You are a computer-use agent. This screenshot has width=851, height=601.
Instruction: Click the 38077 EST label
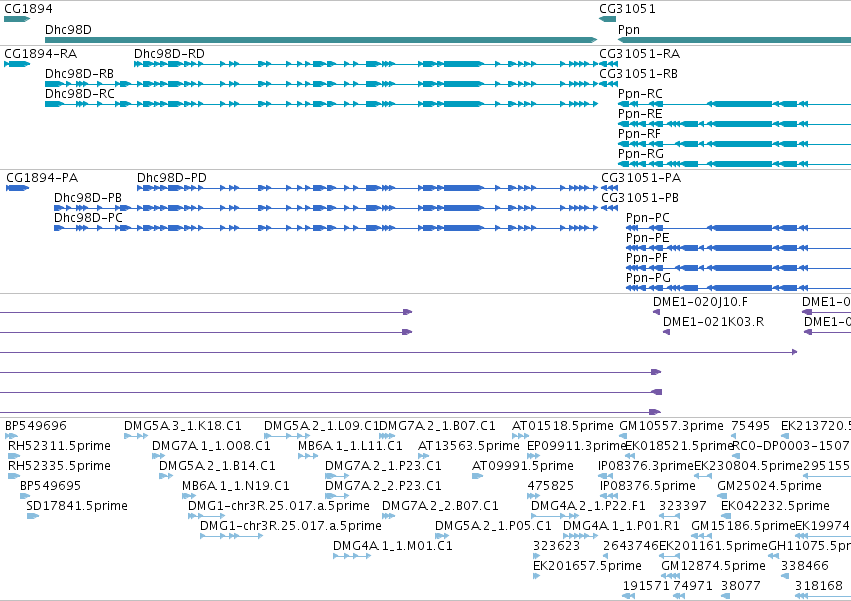coord(741,586)
